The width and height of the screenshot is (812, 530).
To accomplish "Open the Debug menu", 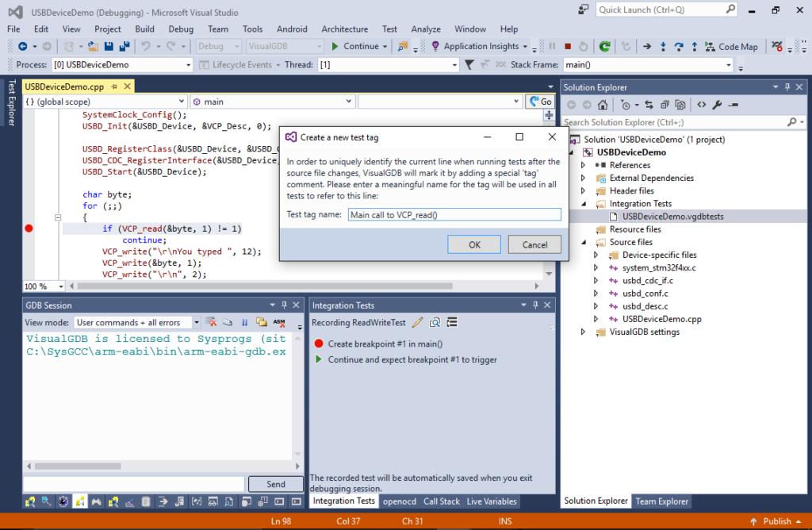I will 181,29.
